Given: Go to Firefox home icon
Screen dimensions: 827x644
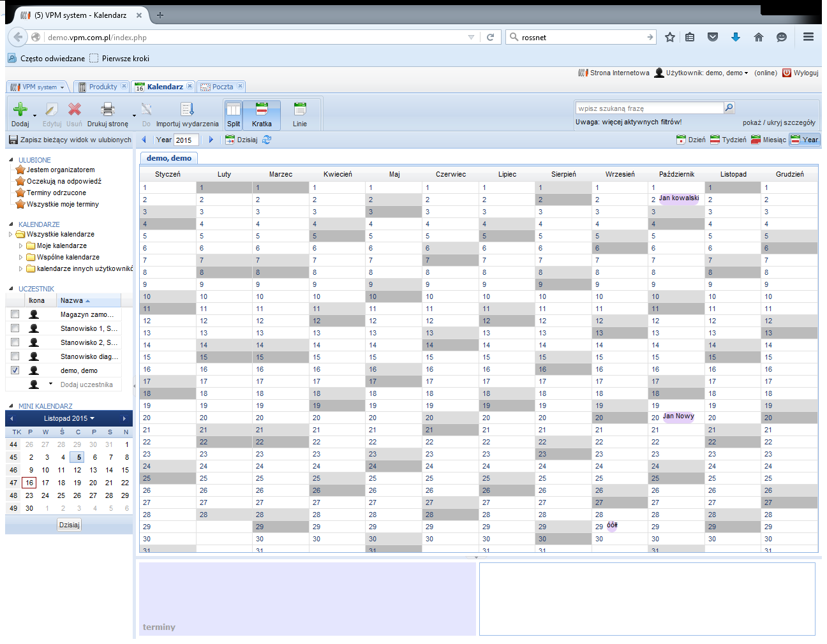Looking at the screenshot, I should point(759,37).
